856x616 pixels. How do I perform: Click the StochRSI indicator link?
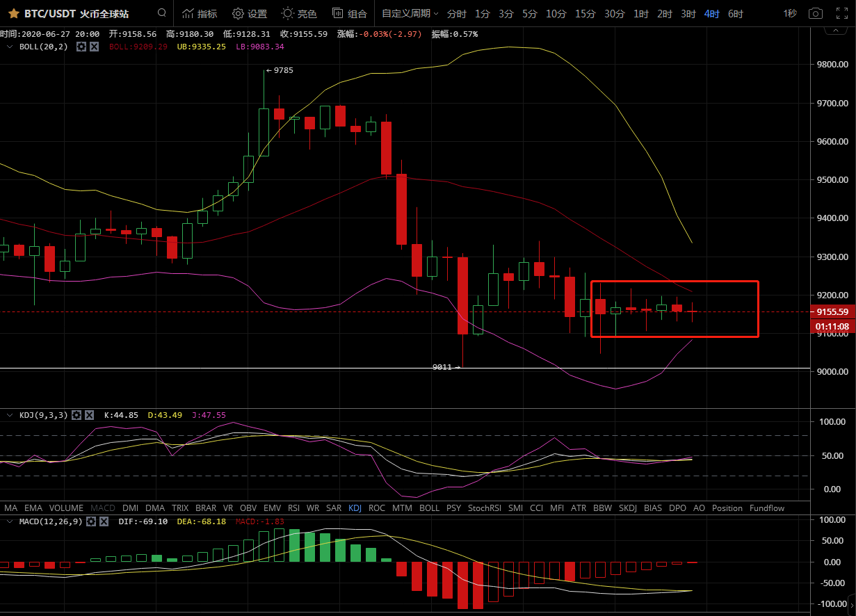click(484, 508)
